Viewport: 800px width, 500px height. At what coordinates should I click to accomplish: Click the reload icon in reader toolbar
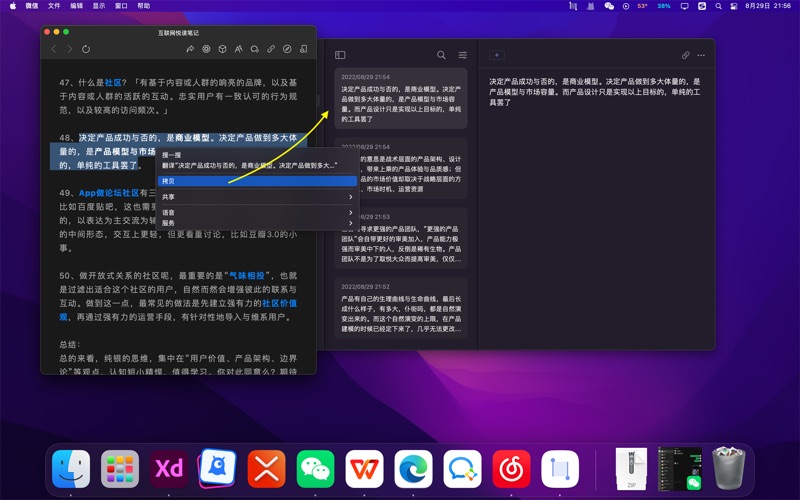86,49
